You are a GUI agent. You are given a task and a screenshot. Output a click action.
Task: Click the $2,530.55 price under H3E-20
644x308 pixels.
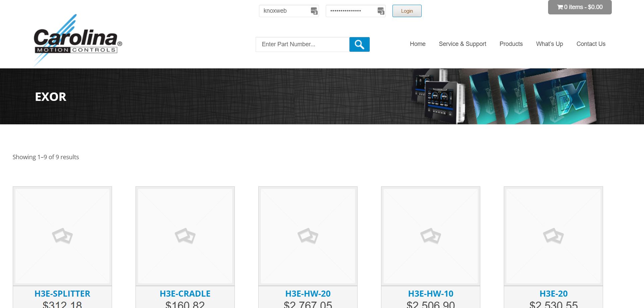pos(553,304)
